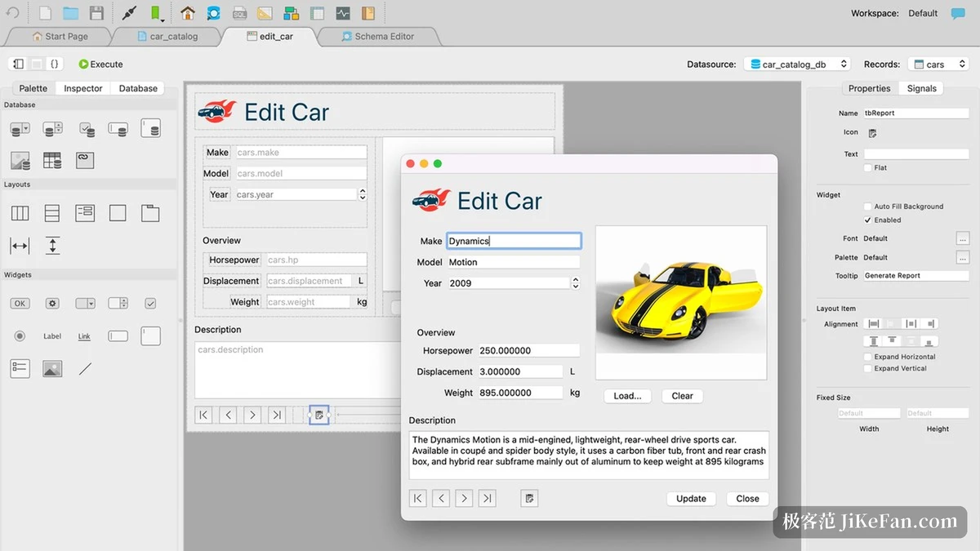Click the green bookmark toolbar icon
Viewport: 980px width, 551px height.
click(156, 13)
